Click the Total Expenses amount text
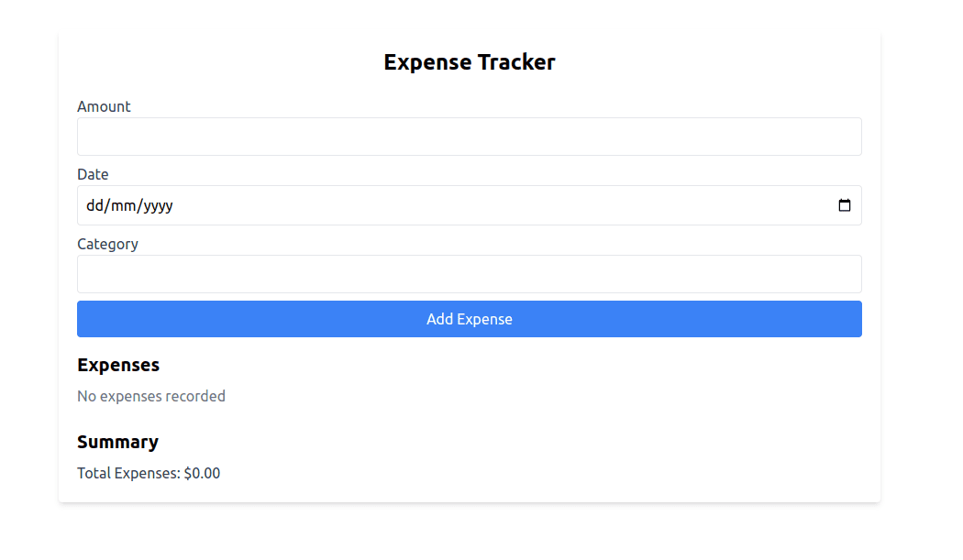The image size is (963, 560). [149, 473]
